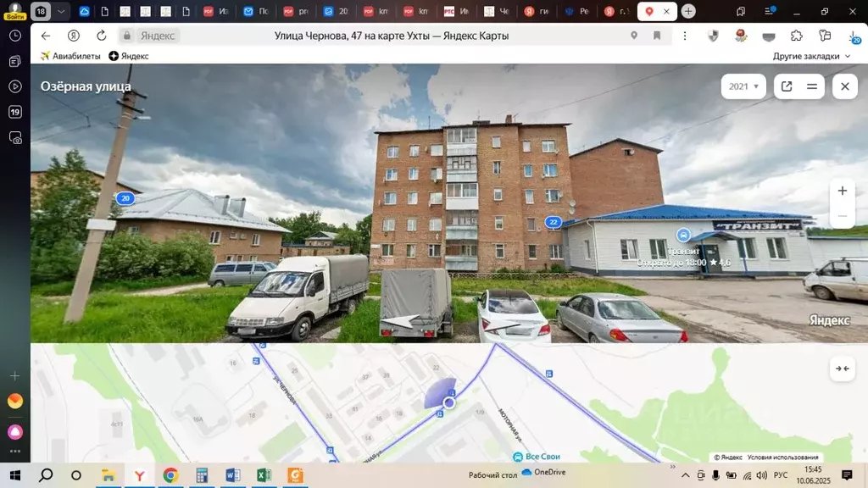868x488 pixels.
Task: Open Yandex home via the Я button
Action: [x=74, y=36]
